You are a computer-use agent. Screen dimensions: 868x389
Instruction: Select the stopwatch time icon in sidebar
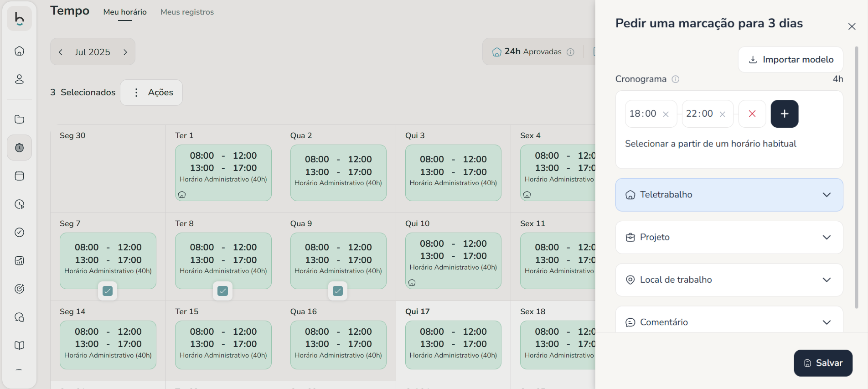(19, 148)
